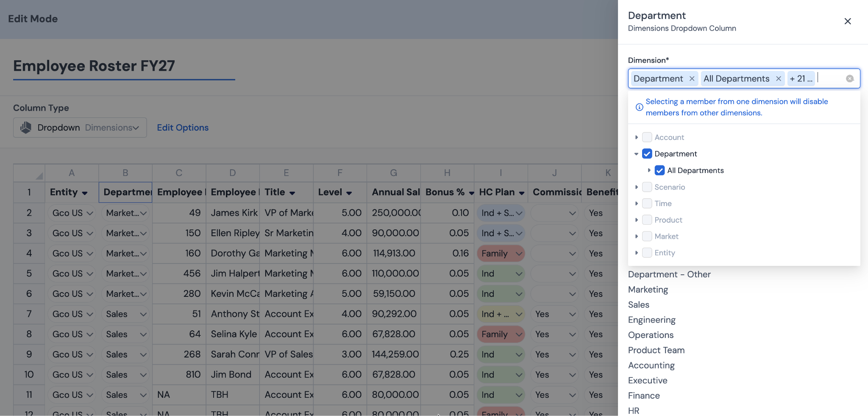Uncheck the All Departments checkbox
This screenshot has width=868, height=416.
(x=659, y=170)
